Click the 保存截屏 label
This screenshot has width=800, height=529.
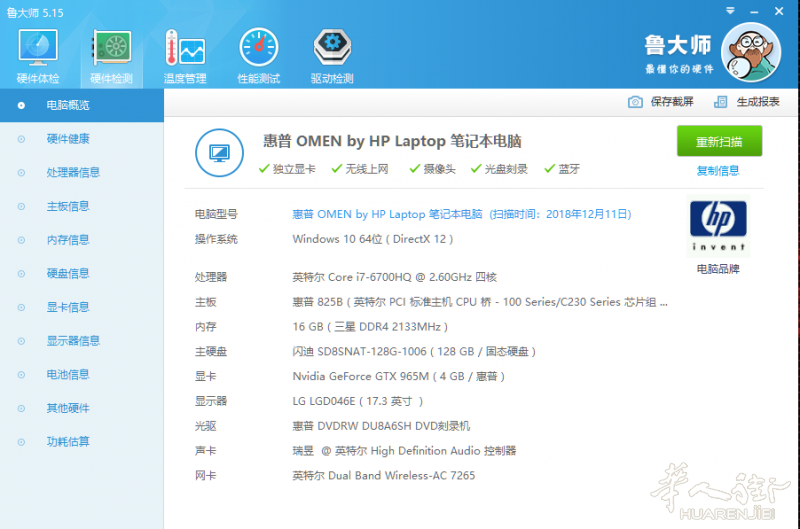click(672, 102)
